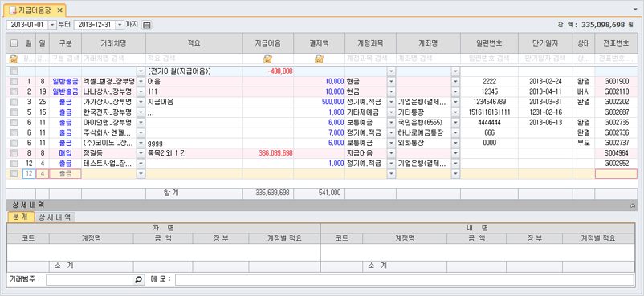644x296 pixels.
Task: Check the row for 정길동
Action: click(14, 153)
